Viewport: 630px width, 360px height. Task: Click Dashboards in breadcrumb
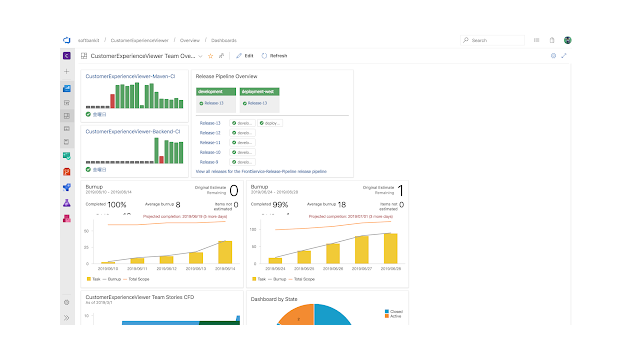tap(224, 41)
